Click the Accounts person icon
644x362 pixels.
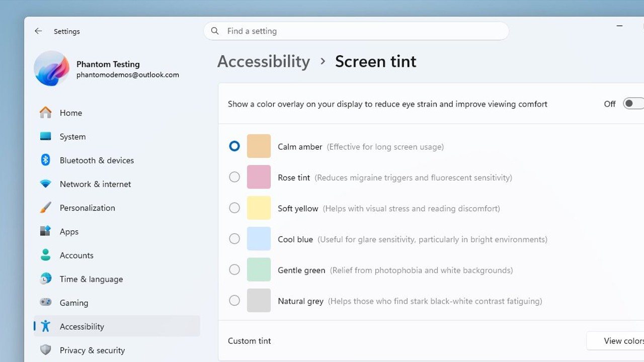point(45,255)
